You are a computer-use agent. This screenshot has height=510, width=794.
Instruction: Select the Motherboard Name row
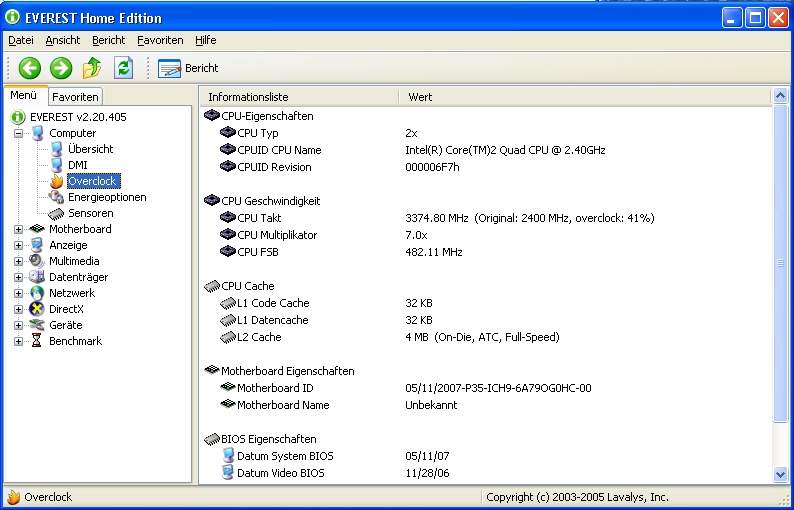click(486, 405)
